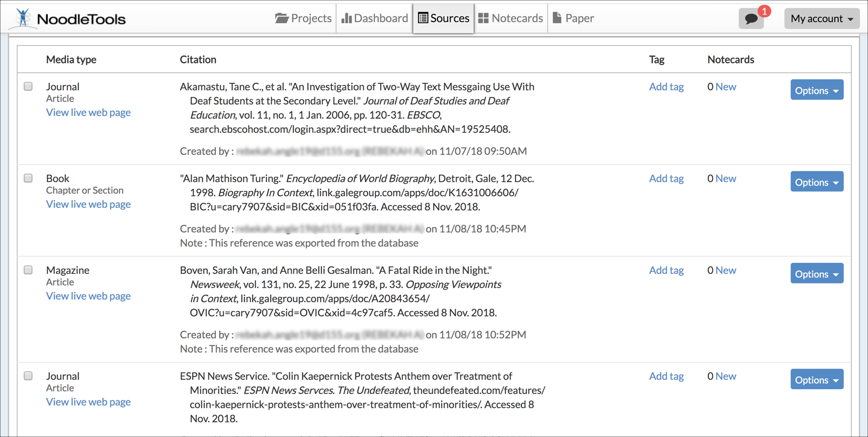Click the Sources list icon
The height and width of the screenshot is (437, 868).
point(423,18)
